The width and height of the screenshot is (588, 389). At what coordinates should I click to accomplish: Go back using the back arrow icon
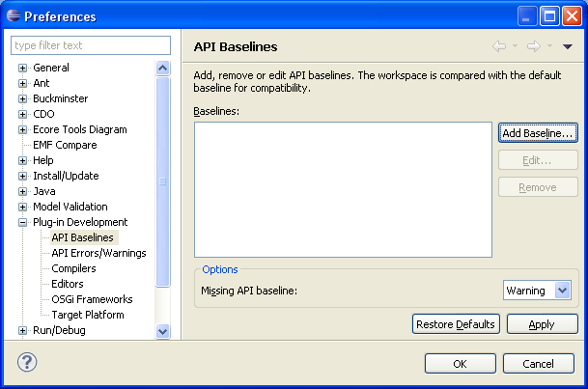[x=499, y=46]
